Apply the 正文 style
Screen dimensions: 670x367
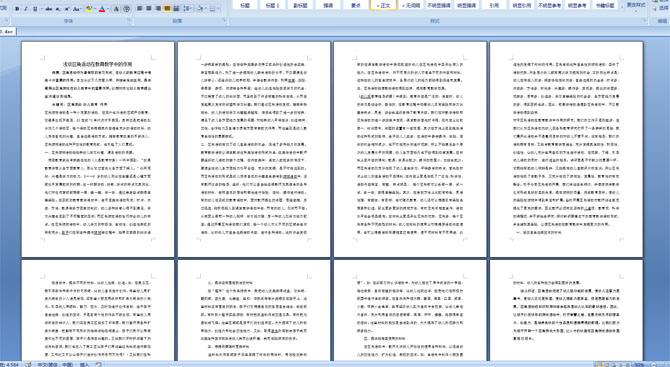(383, 5)
